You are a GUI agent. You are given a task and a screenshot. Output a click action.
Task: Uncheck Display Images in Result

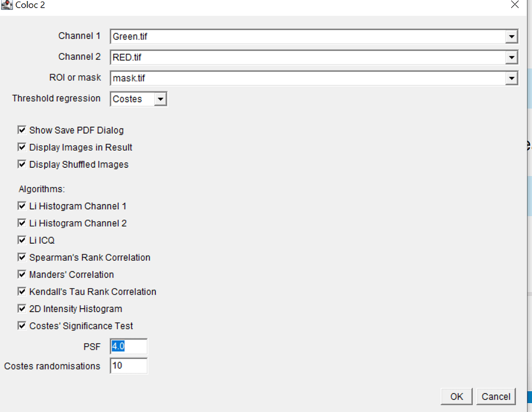[22, 147]
